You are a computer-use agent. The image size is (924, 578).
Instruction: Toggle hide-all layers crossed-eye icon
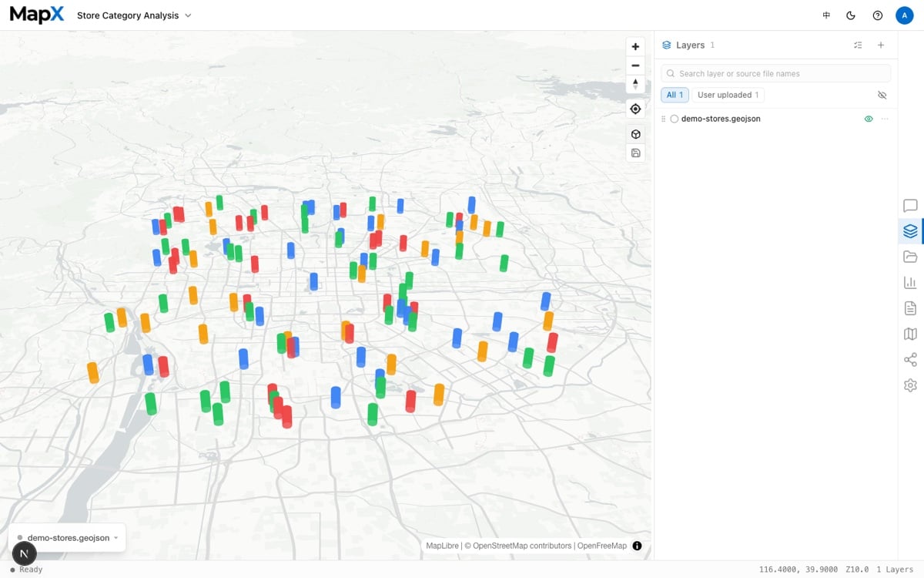click(882, 95)
